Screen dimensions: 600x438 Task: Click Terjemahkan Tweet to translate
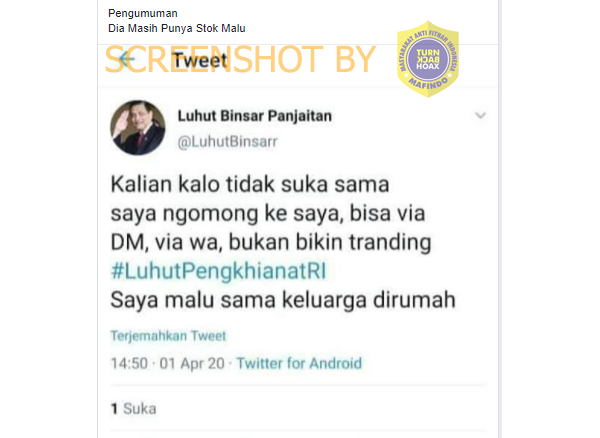[x=168, y=336]
